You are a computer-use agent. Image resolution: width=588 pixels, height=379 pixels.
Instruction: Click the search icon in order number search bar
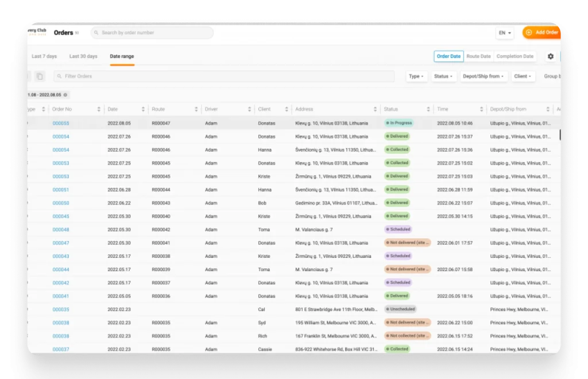[x=95, y=33]
